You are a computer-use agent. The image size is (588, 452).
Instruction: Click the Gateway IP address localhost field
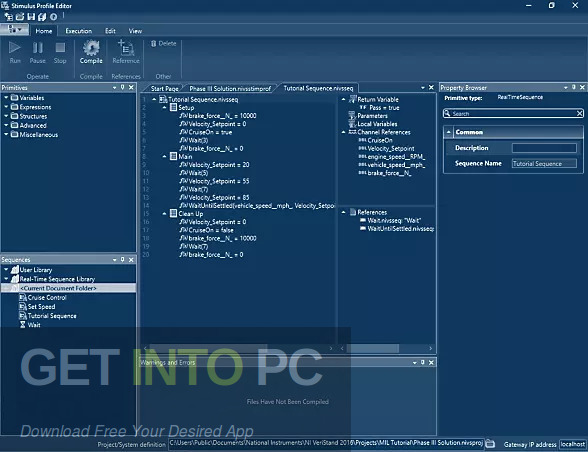[x=573, y=444]
